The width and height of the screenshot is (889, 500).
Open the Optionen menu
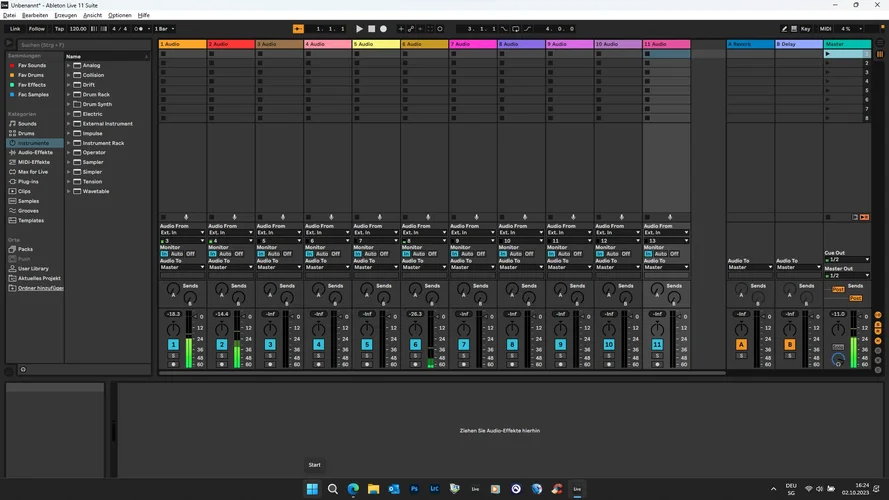[x=119, y=16]
